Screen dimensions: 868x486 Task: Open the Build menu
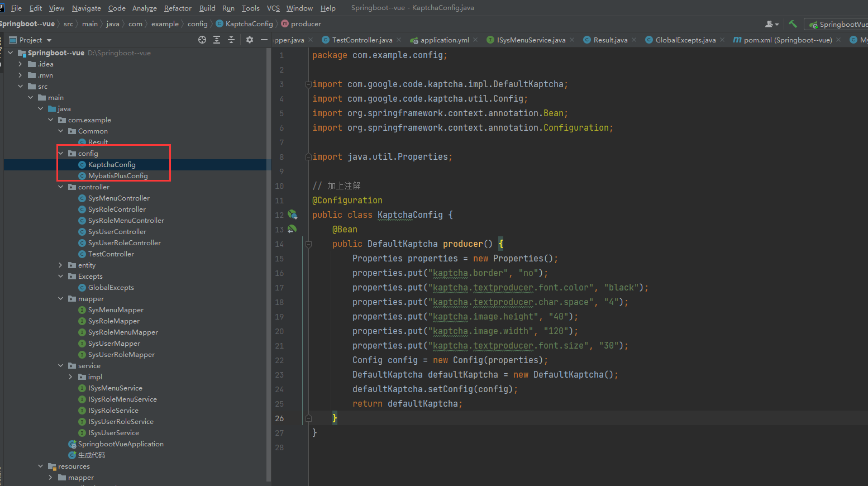coord(207,8)
